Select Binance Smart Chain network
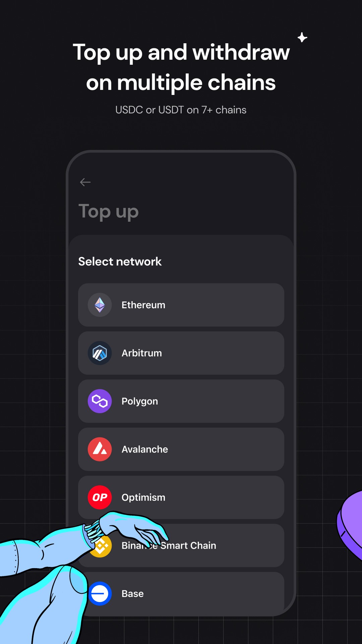This screenshot has height=644, width=362. [181, 545]
